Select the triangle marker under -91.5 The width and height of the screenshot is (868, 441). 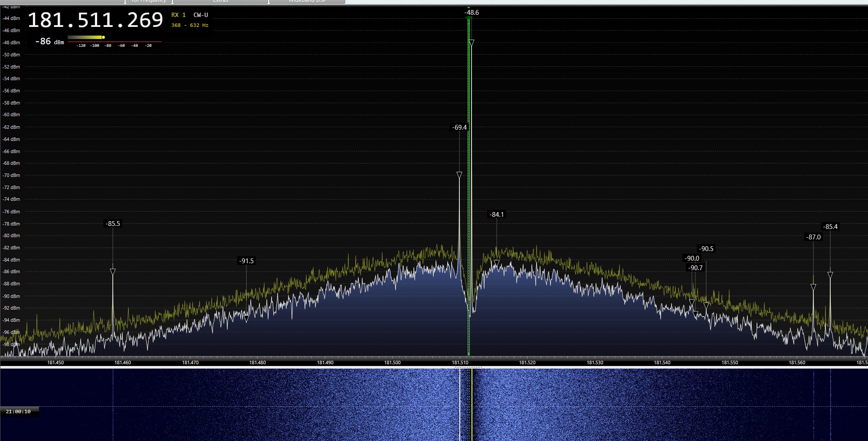(x=246, y=319)
